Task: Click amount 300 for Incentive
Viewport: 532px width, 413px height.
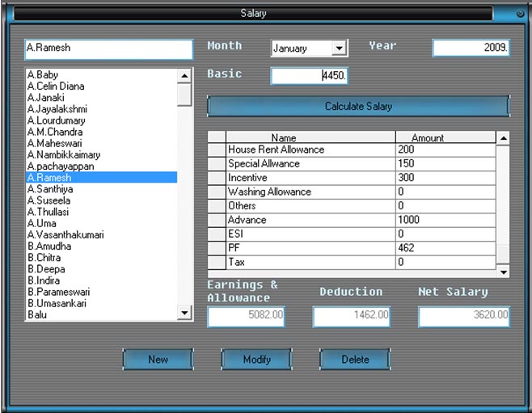Action: [445, 178]
